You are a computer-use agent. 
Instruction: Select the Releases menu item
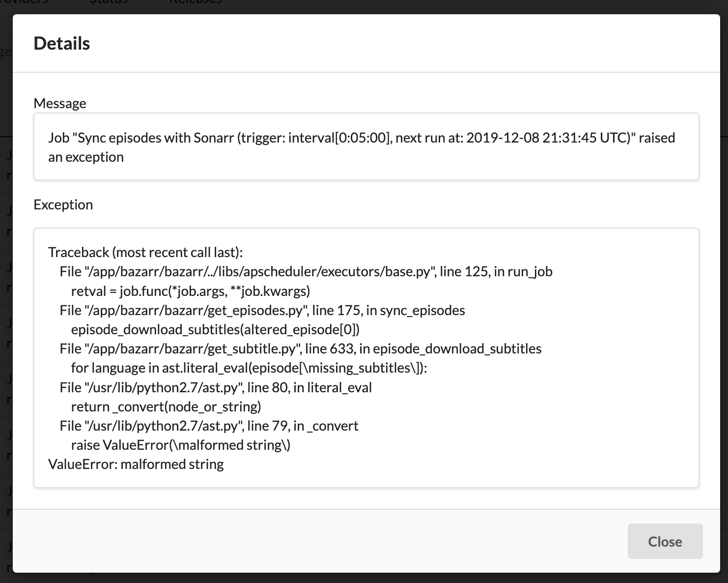pyautogui.click(x=196, y=2)
